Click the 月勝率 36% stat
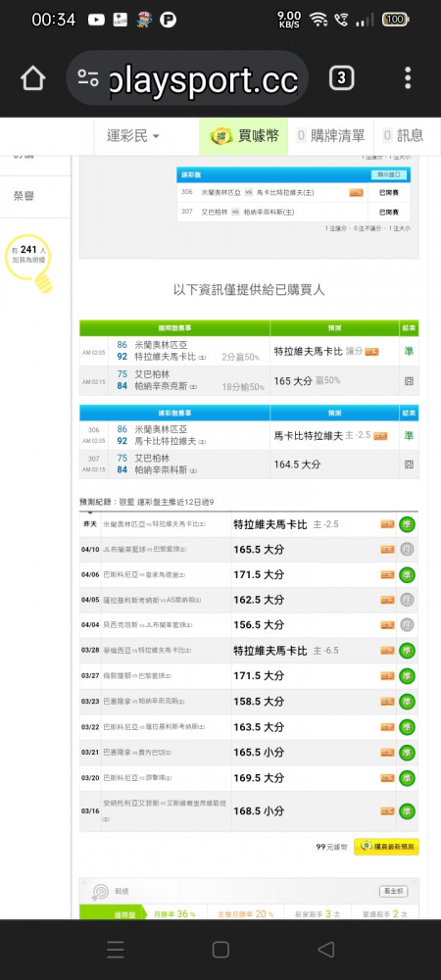This screenshot has width=441, height=980. pyautogui.click(x=174, y=913)
